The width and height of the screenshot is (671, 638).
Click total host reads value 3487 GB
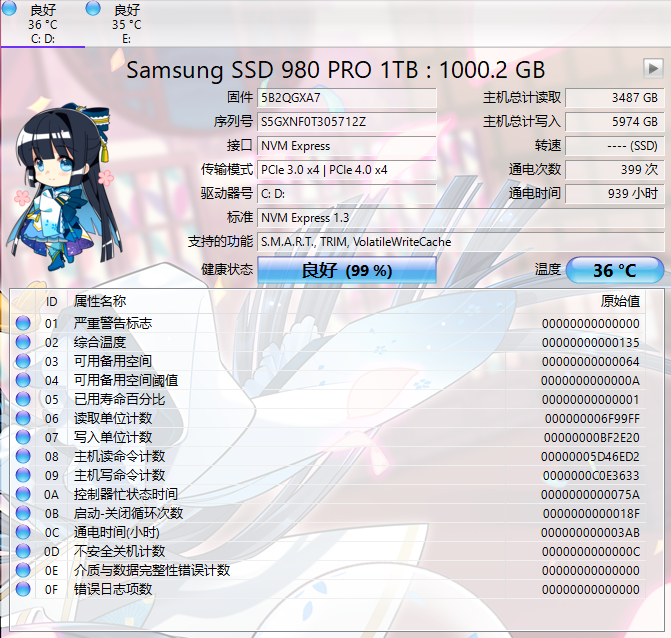point(615,98)
